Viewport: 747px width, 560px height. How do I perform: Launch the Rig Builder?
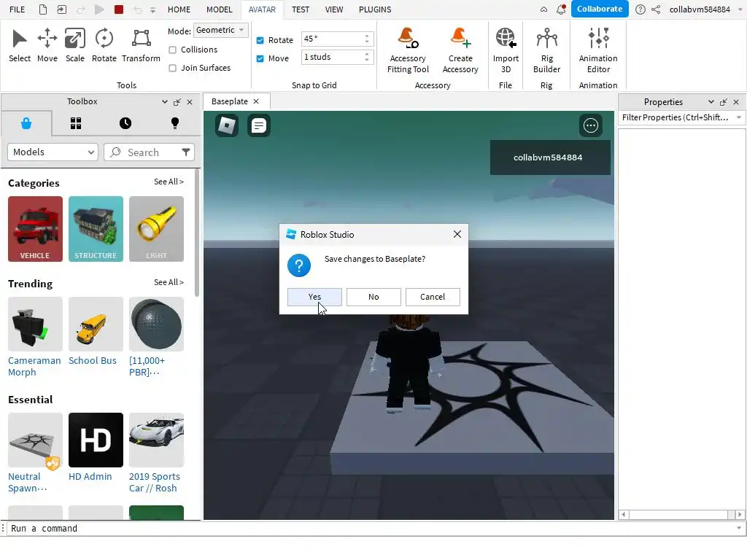tap(546, 50)
